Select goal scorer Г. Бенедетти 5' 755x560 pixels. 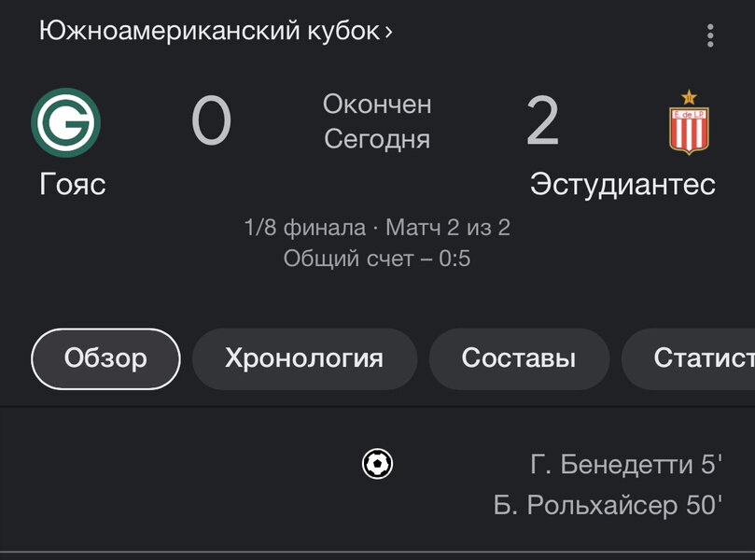coord(626,463)
